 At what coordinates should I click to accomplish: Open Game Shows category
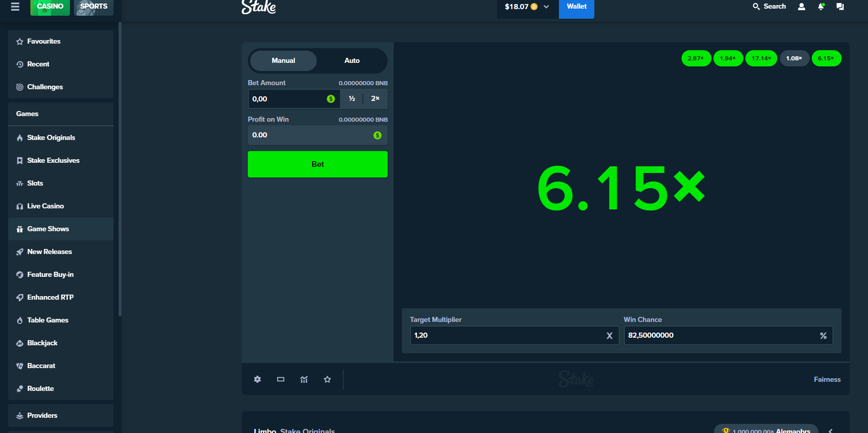61,229
